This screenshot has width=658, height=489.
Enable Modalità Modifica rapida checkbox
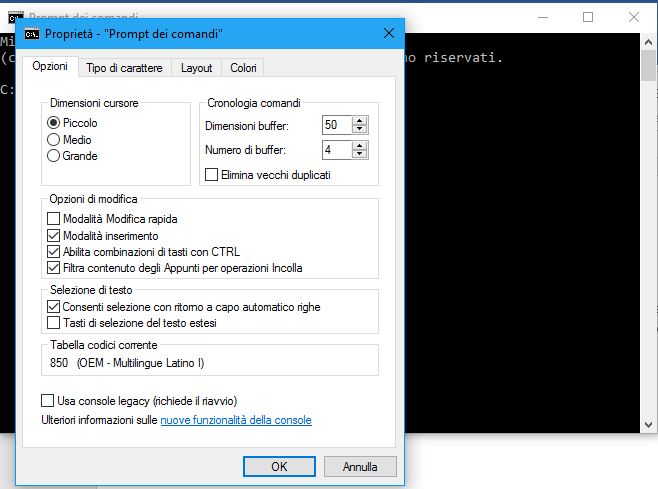point(54,219)
